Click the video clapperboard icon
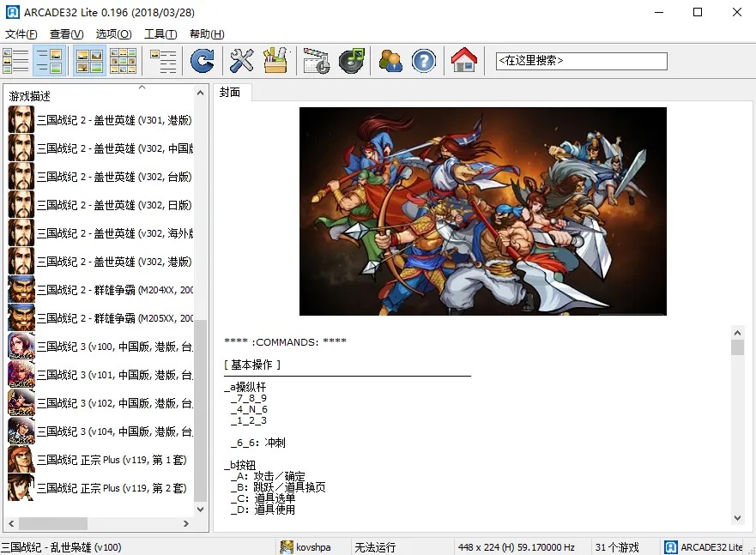This screenshot has width=756, height=555. coord(316,61)
